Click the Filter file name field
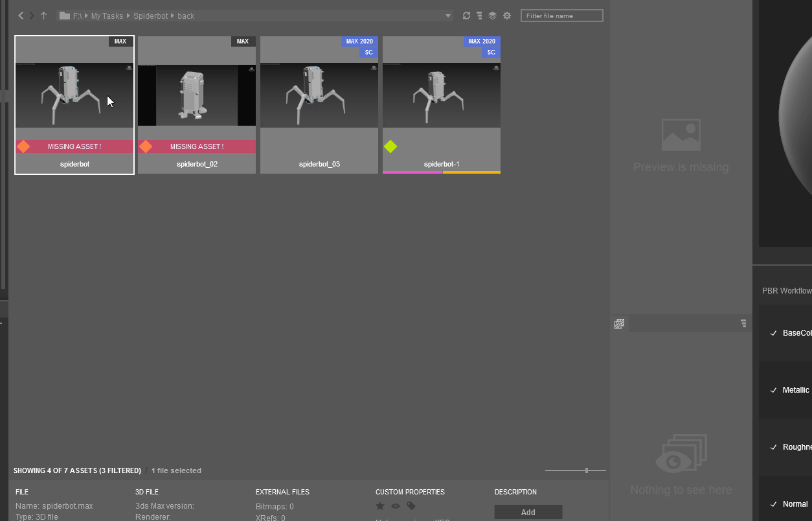Screen dimensions: 812x521 pos(562,16)
